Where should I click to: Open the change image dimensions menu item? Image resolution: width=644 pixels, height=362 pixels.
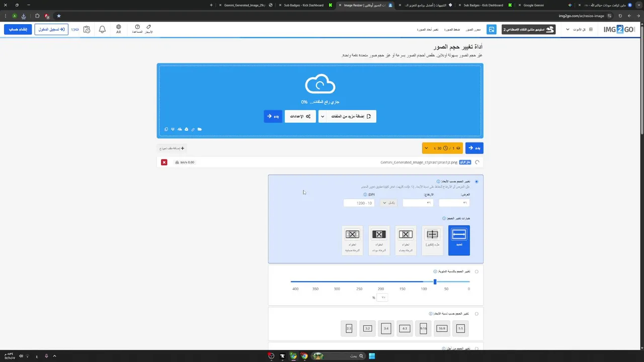pos(428,30)
